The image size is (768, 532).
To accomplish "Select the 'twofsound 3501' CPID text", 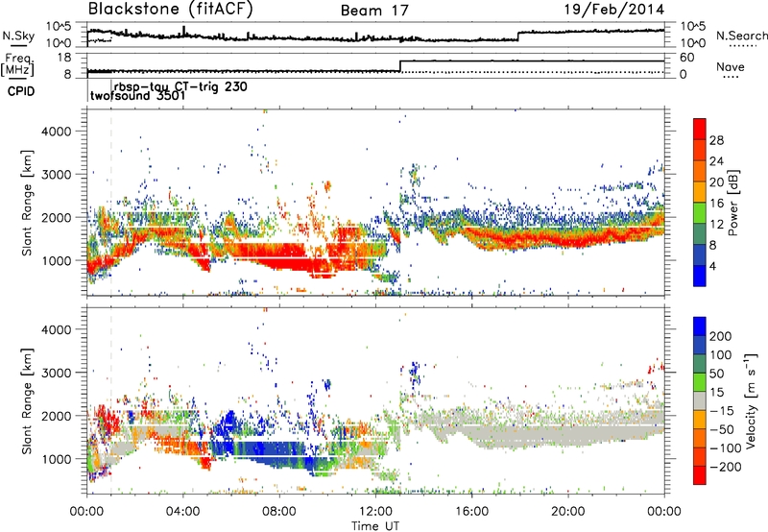I will tap(137, 95).
